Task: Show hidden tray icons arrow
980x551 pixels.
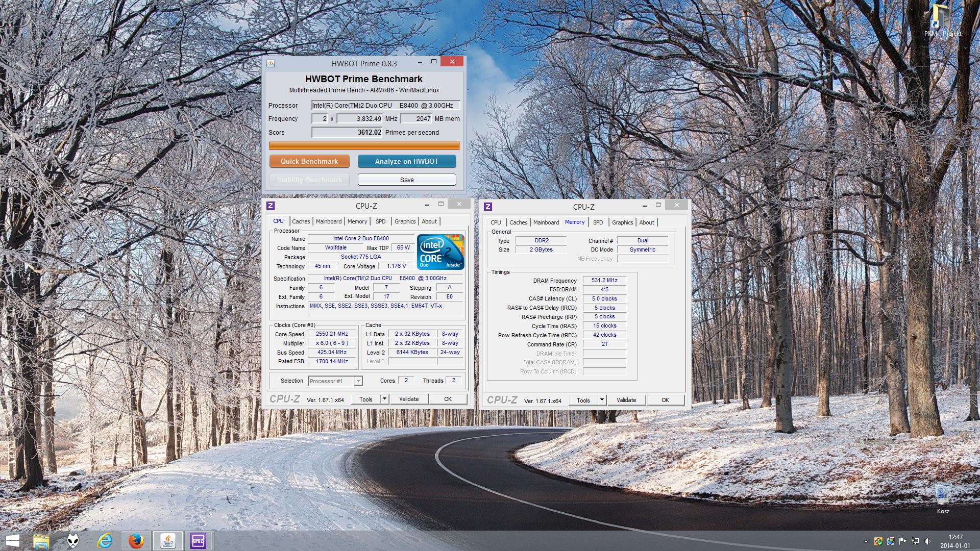Action: [866, 541]
